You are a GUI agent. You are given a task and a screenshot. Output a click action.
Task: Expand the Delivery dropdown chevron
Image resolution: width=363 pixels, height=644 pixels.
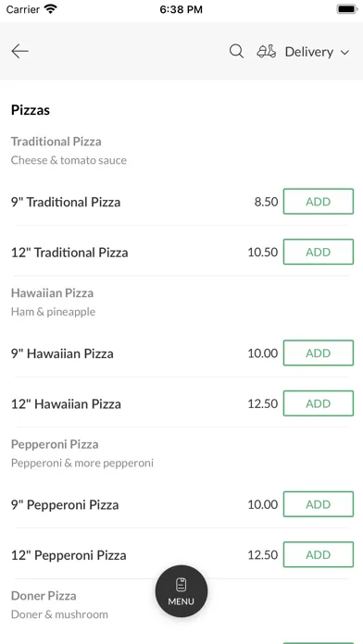[344, 52]
